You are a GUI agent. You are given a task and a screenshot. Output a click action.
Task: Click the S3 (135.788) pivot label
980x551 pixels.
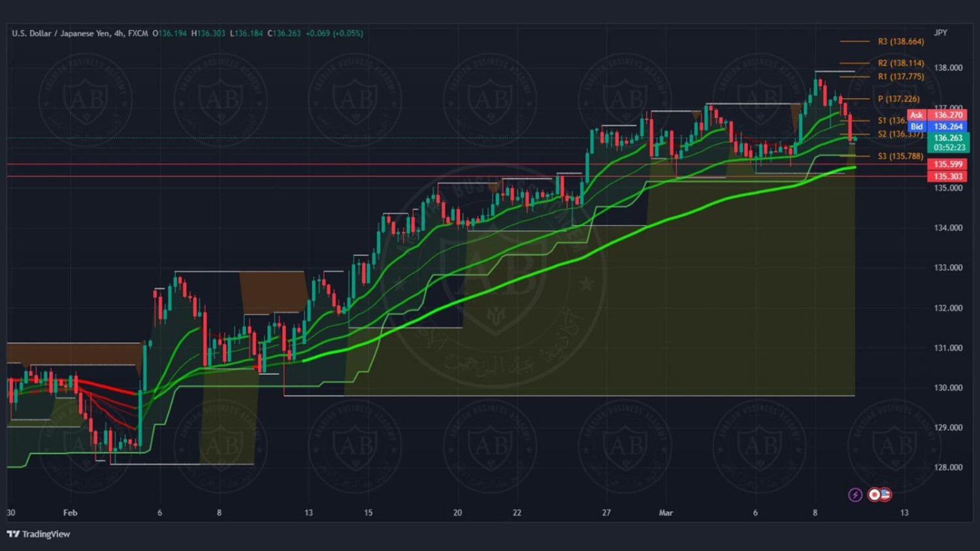(900, 157)
